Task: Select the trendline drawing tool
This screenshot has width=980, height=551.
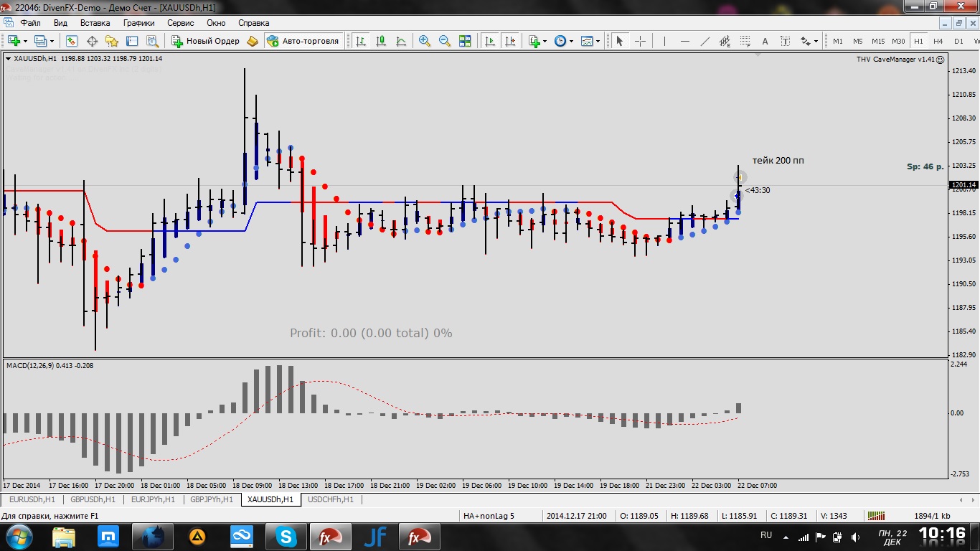Action: 705,41
